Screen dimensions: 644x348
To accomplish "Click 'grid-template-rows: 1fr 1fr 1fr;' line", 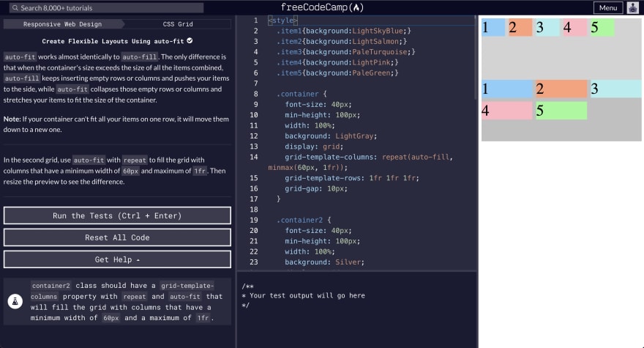I will [x=352, y=178].
